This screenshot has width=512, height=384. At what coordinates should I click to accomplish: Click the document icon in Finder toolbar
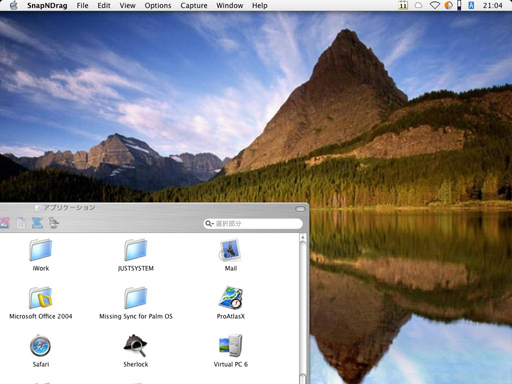21,223
